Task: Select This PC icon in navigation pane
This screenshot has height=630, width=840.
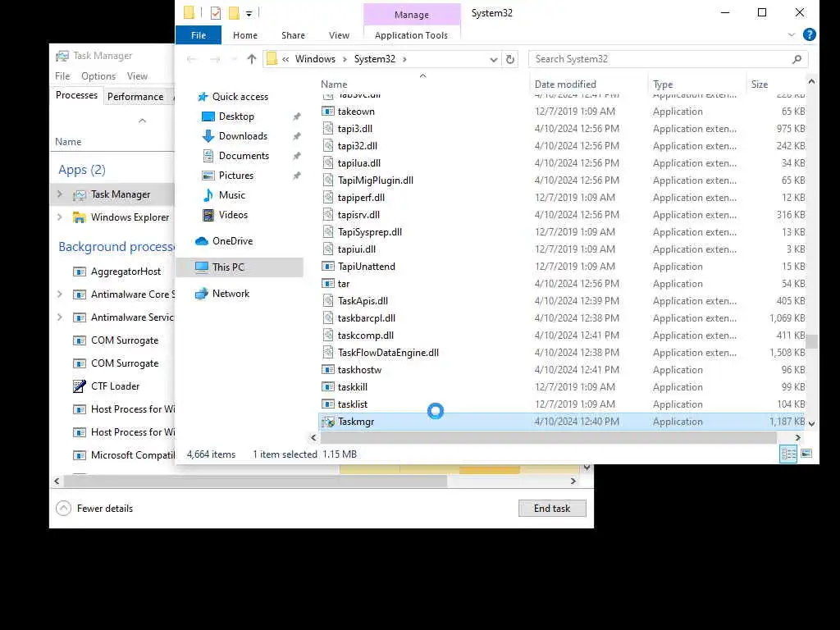Action: 202,267
